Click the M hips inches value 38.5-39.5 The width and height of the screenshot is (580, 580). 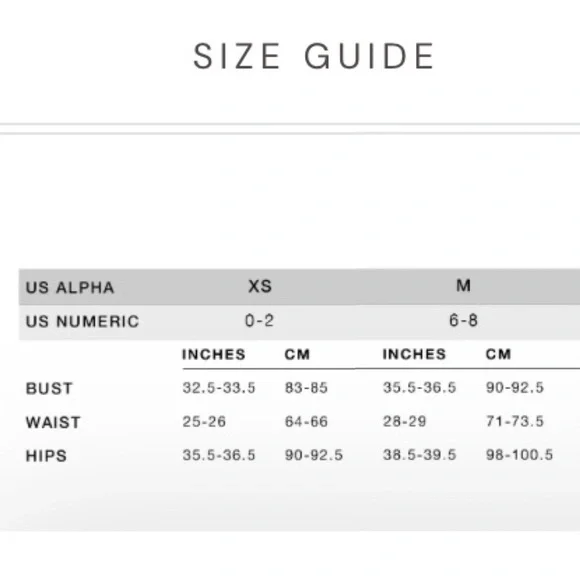point(419,455)
